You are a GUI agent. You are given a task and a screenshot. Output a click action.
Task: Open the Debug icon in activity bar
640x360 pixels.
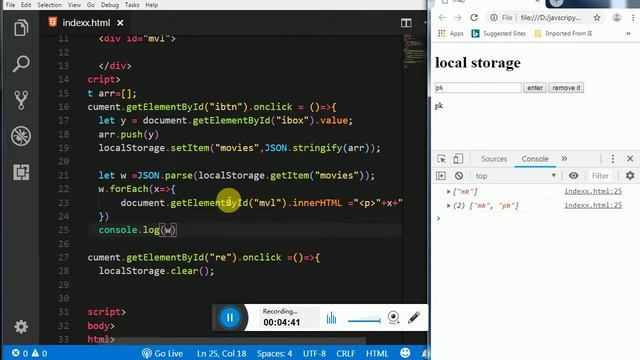(x=21, y=136)
